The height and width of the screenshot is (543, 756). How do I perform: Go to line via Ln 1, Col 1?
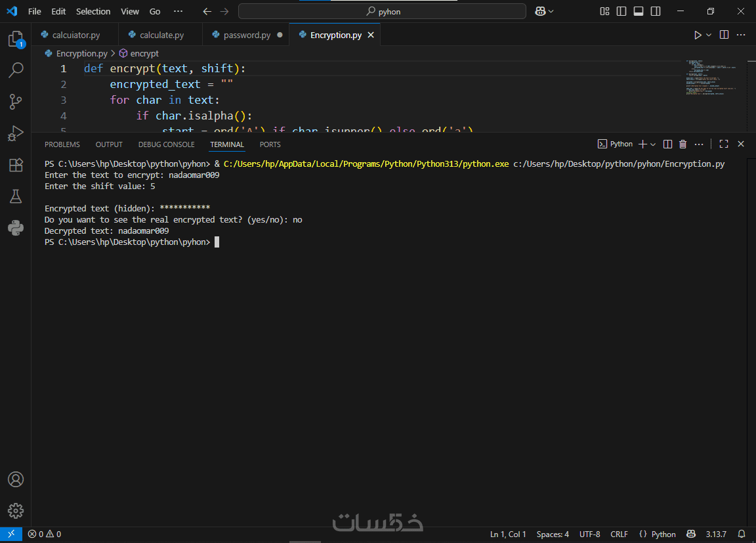pyautogui.click(x=508, y=534)
